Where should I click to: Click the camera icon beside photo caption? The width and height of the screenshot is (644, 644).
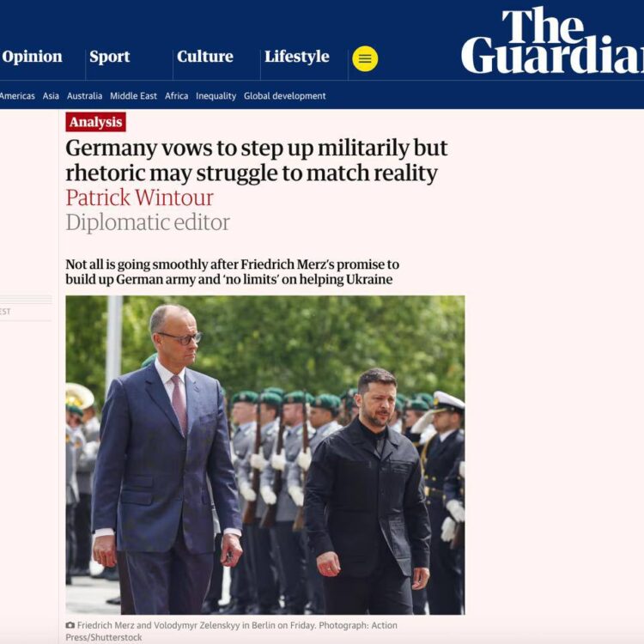pyautogui.click(x=70, y=625)
